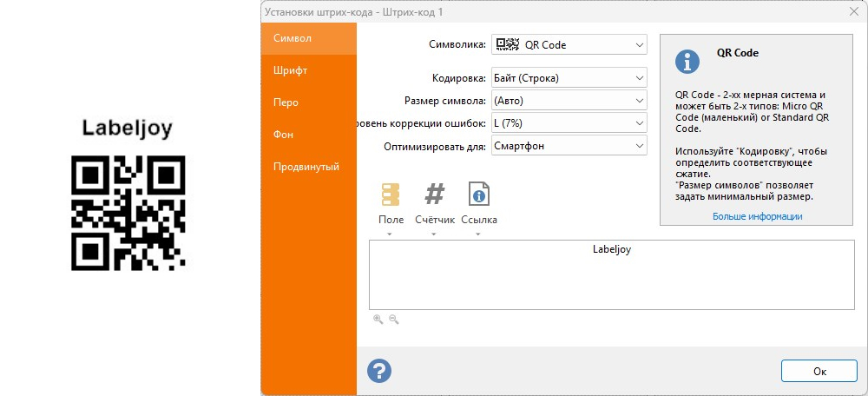Screen dimensions: 868x396
Task: Open the Кодировка Байт (Строка) dropdown
Action: click(569, 78)
